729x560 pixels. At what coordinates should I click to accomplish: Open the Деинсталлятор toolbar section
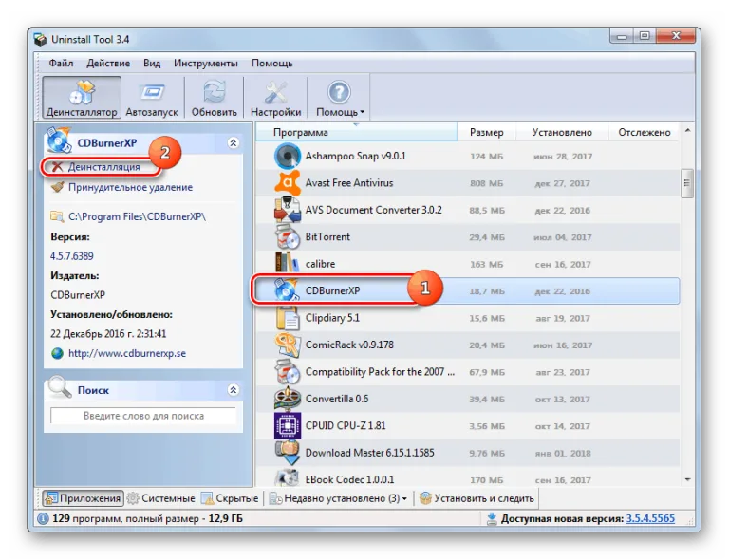(82, 98)
